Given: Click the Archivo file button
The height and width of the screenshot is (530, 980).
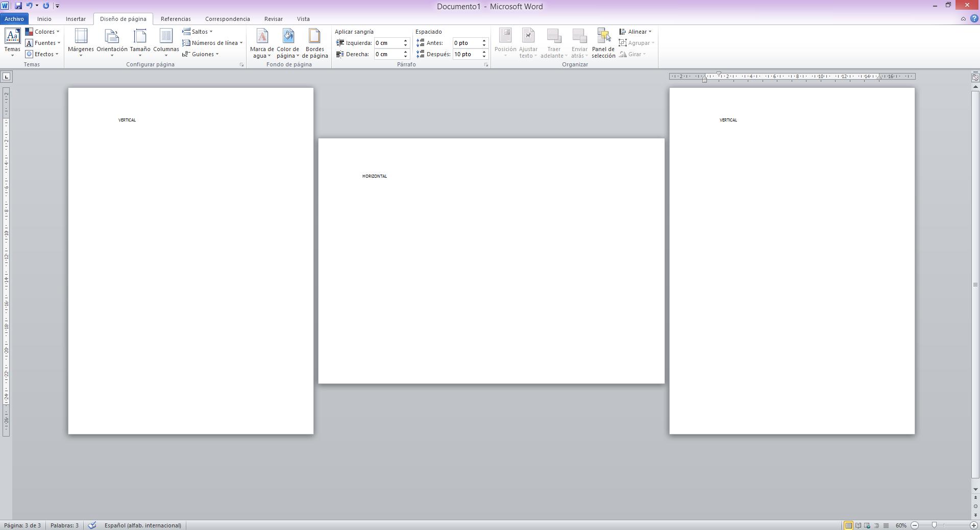Looking at the screenshot, I should [x=14, y=19].
